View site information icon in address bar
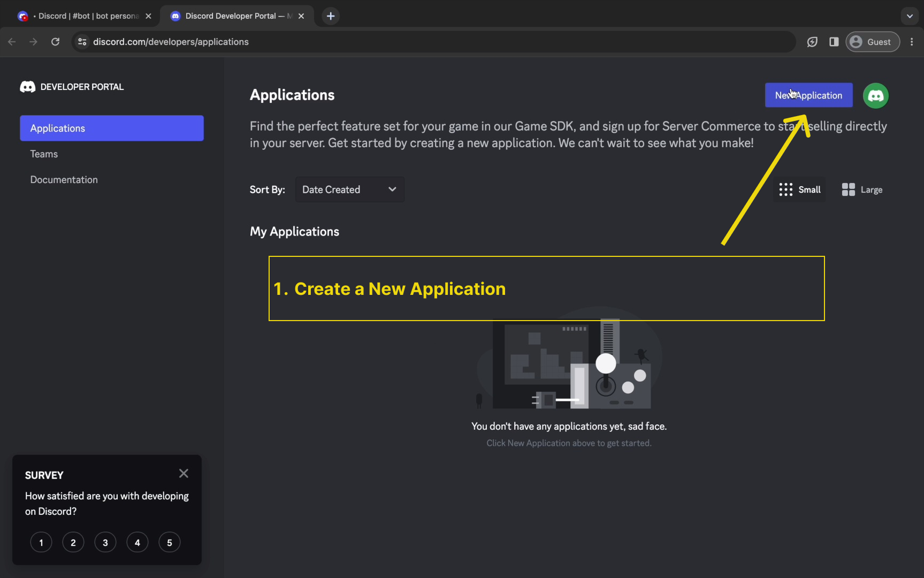Viewport: 924px width, 578px height. click(x=82, y=42)
